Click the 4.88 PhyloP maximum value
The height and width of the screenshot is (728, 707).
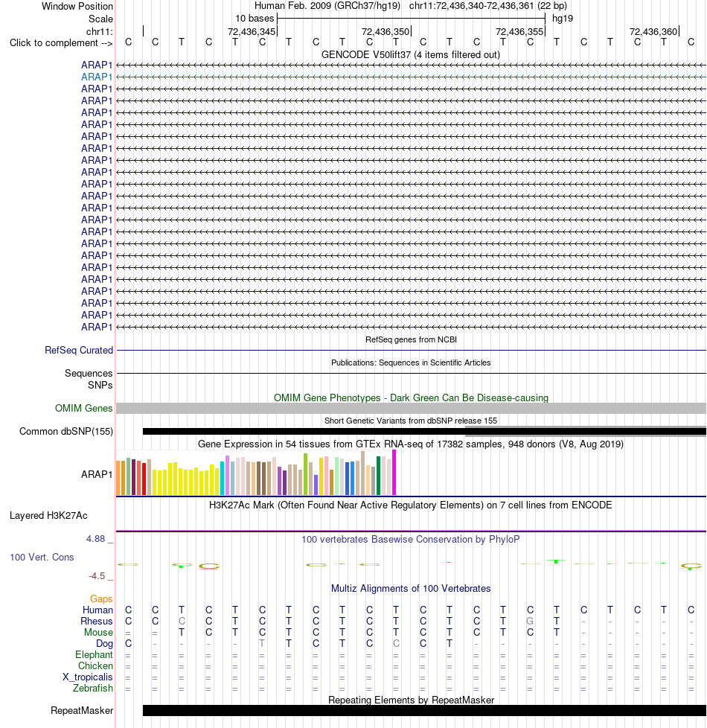[95, 539]
